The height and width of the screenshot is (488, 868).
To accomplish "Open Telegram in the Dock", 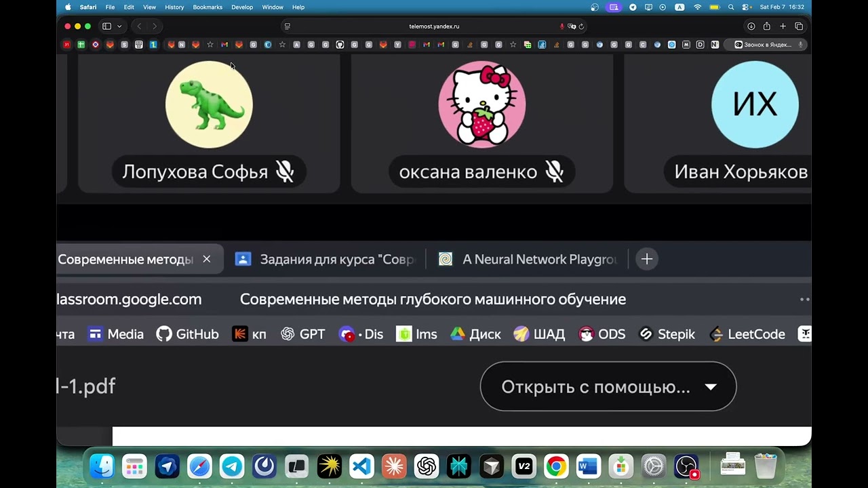I will pos(232,466).
